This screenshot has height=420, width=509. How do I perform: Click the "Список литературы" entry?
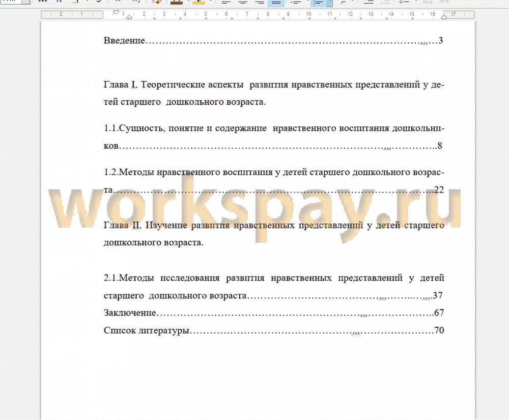pos(147,330)
